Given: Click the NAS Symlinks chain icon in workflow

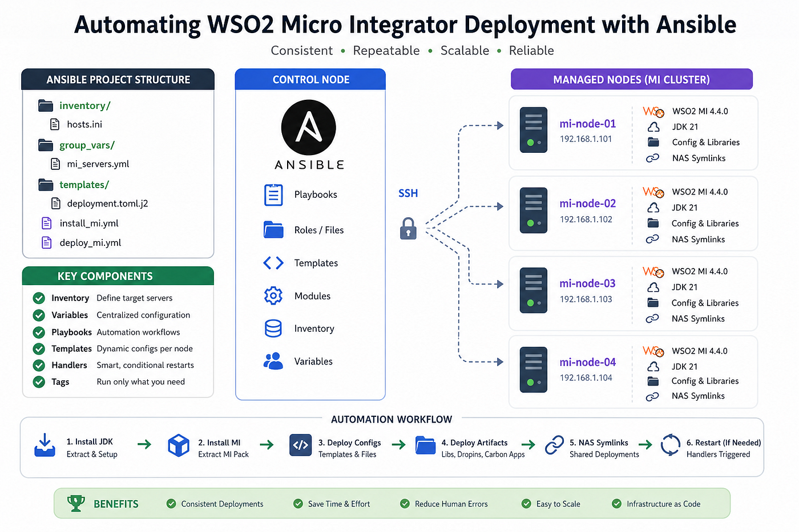Looking at the screenshot, I should pyautogui.click(x=554, y=445).
